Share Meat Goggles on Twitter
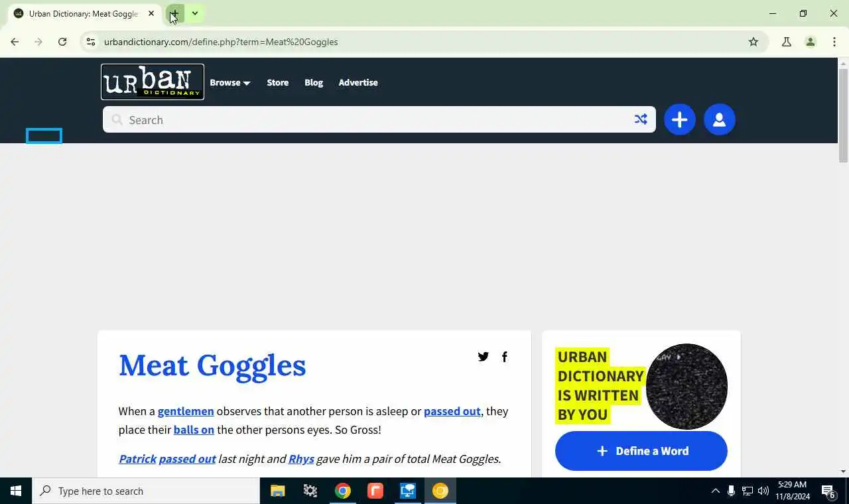Viewport: 849px width, 504px height. pyautogui.click(x=483, y=357)
